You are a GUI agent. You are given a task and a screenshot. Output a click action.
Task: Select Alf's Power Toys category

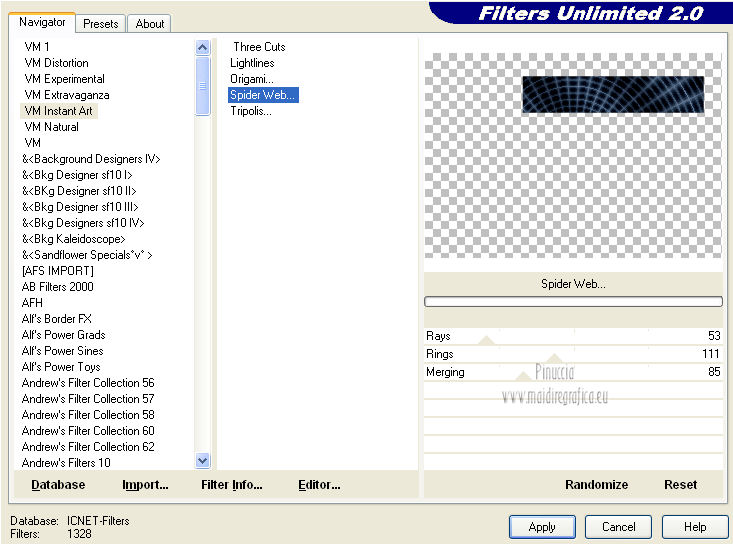pos(61,367)
